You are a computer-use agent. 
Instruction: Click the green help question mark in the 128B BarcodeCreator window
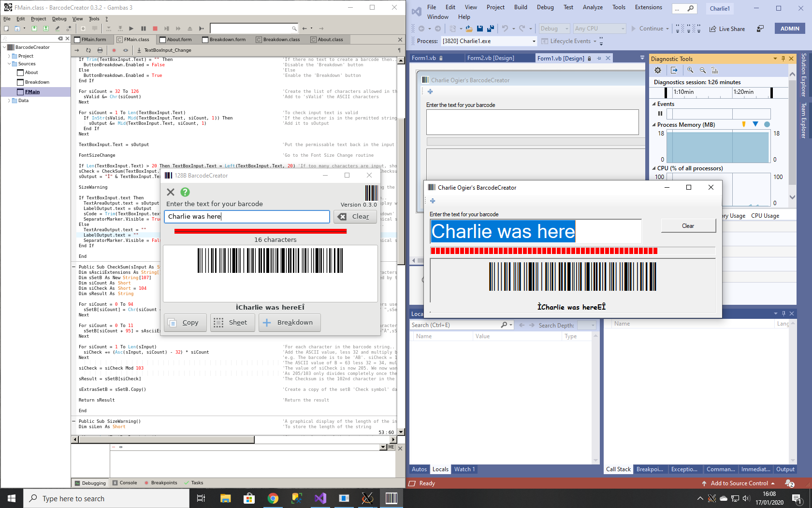[185, 192]
